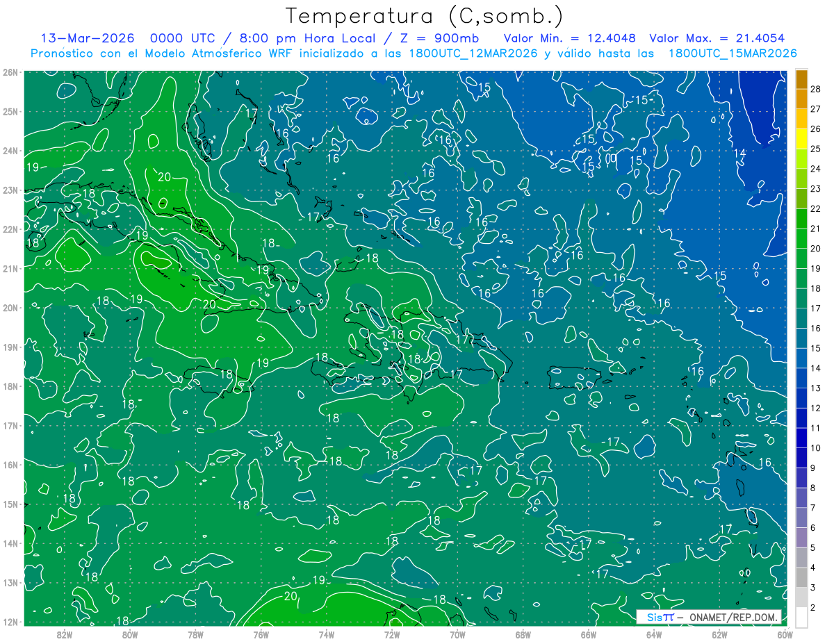The image size is (834, 644).
Task: Click the 26N latitude axis label
Action: (x=10, y=72)
